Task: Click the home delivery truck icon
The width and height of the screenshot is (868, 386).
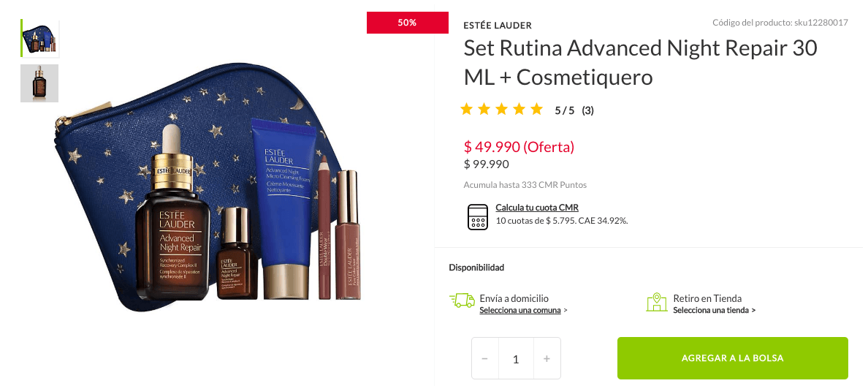Action: 462,300
